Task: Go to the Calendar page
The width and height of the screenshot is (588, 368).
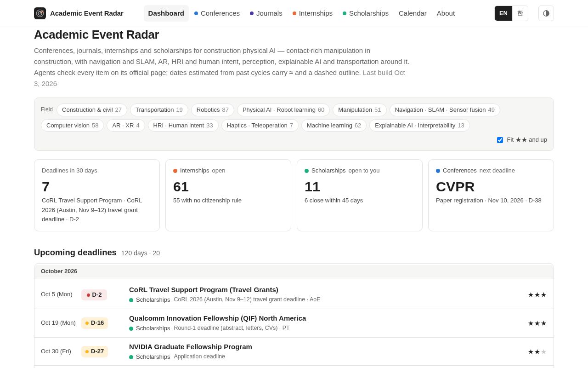Action: tap(413, 13)
